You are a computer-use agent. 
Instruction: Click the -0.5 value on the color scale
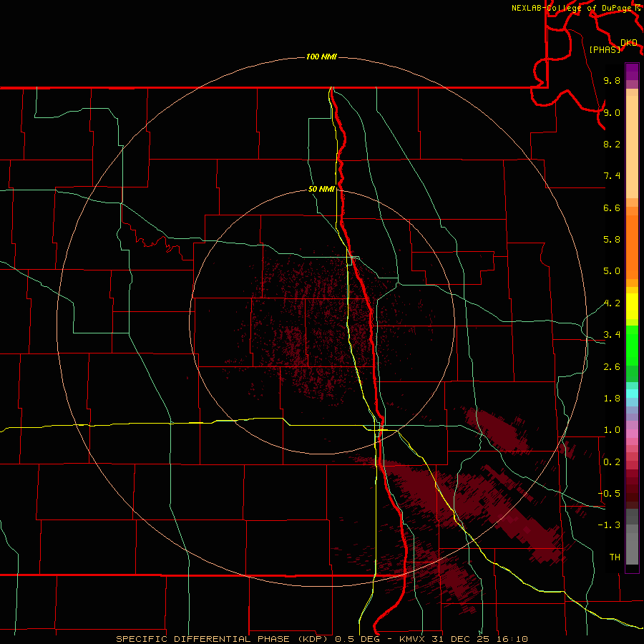609,494
